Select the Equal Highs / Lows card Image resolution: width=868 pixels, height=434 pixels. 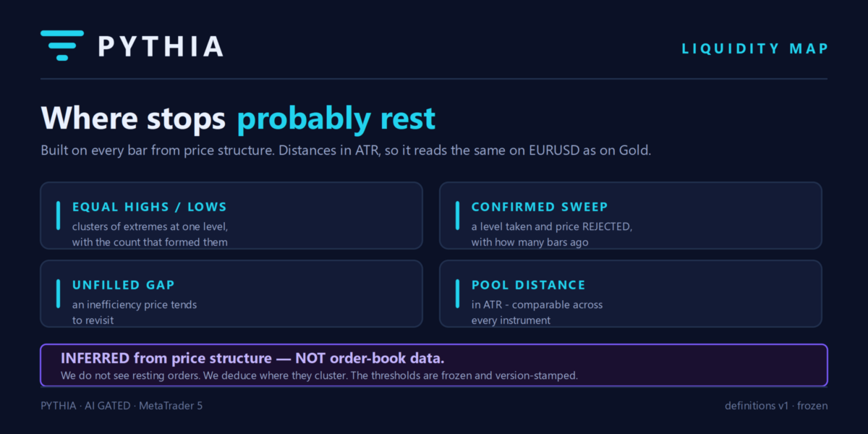pos(231,216)
